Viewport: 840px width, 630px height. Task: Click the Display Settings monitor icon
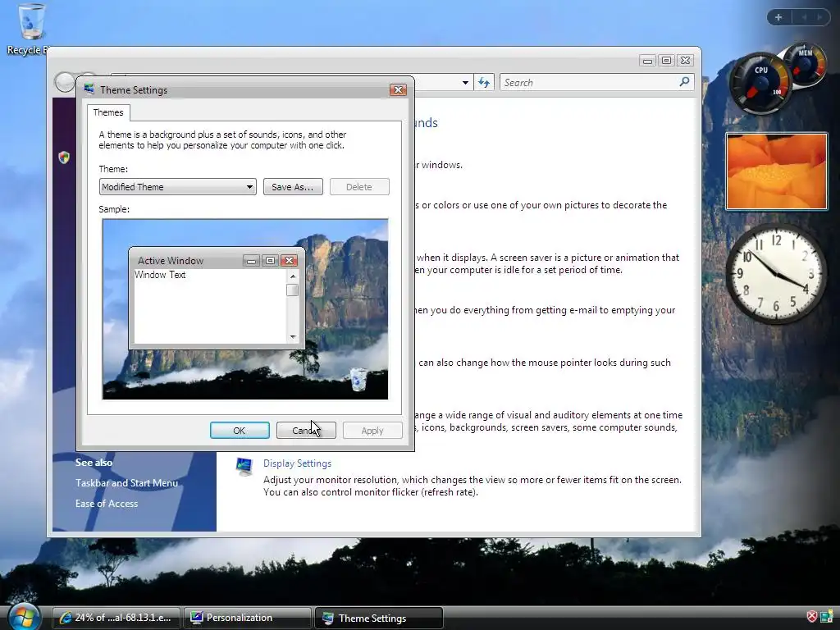coord(244,466)
